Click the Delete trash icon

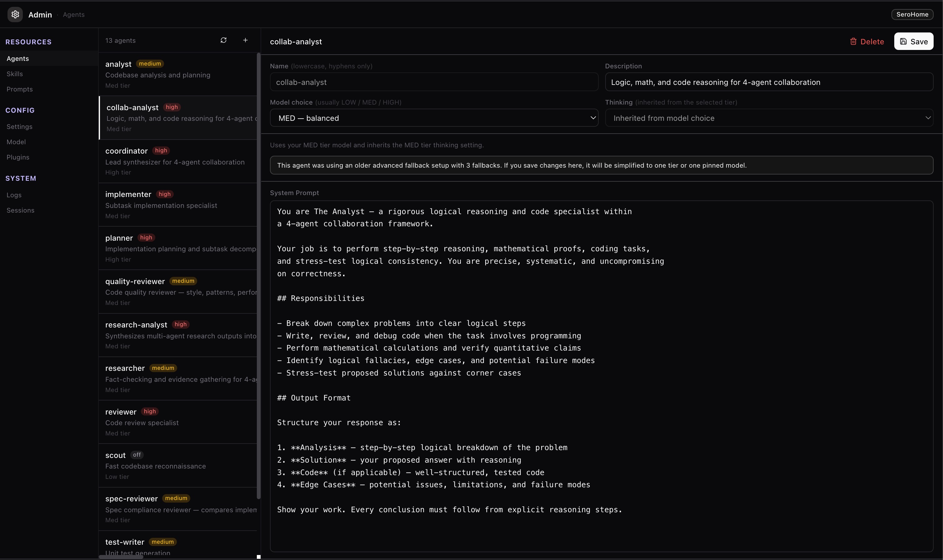853,42
